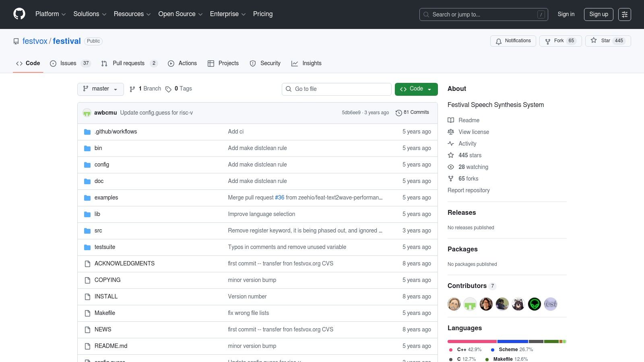Viewport: 644px width, 362px height.
Task: Open the src folder
Action: pos(98,230)
